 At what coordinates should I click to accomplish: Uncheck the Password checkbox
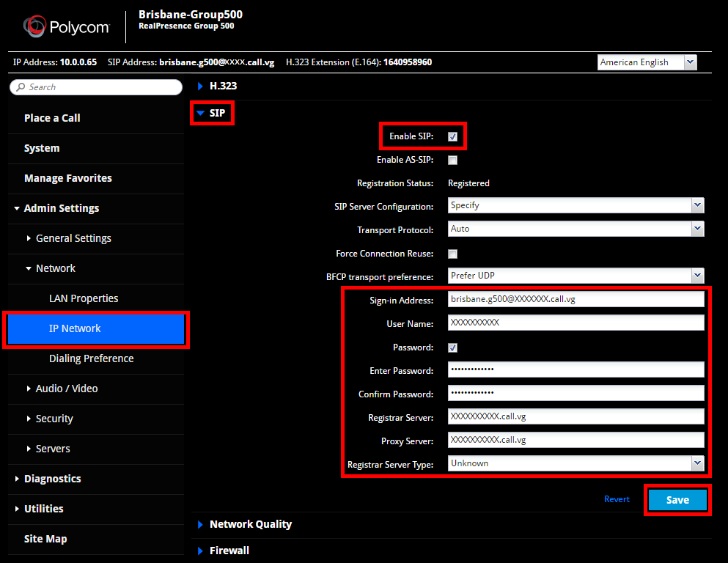(452, 347)
